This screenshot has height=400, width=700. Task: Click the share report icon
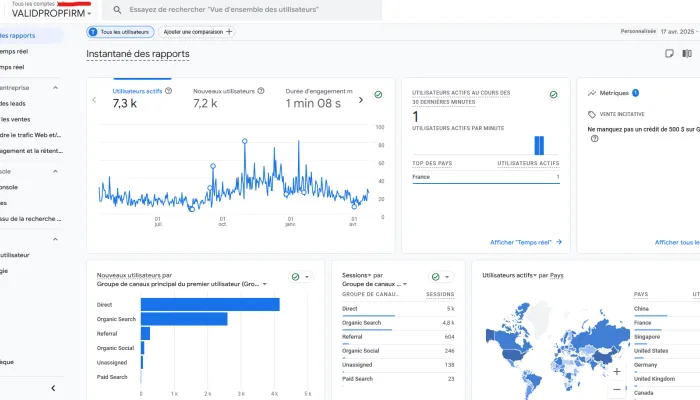point(669,54)
